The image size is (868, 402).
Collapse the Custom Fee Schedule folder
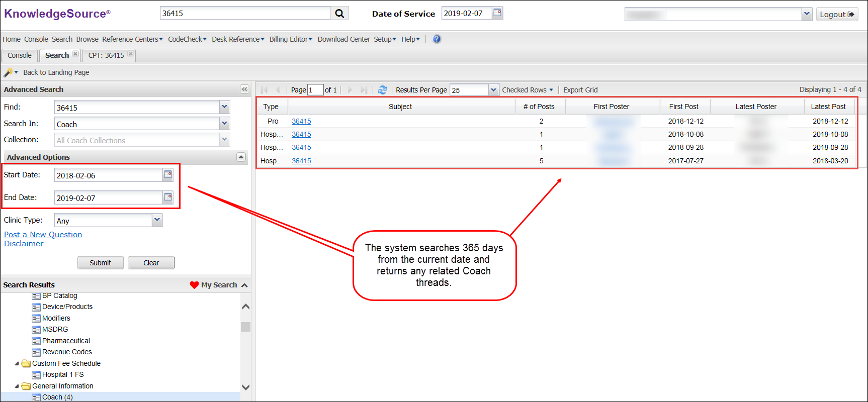click(17, 363)
